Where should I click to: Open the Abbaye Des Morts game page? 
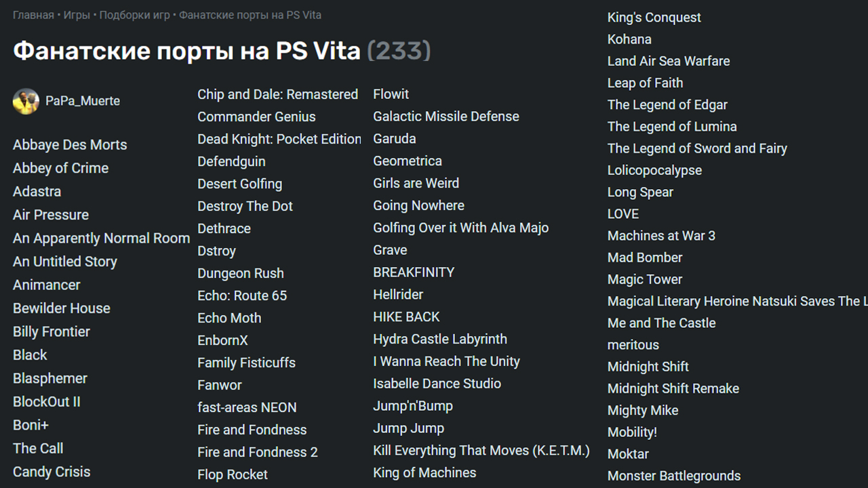tap(70, 145)
